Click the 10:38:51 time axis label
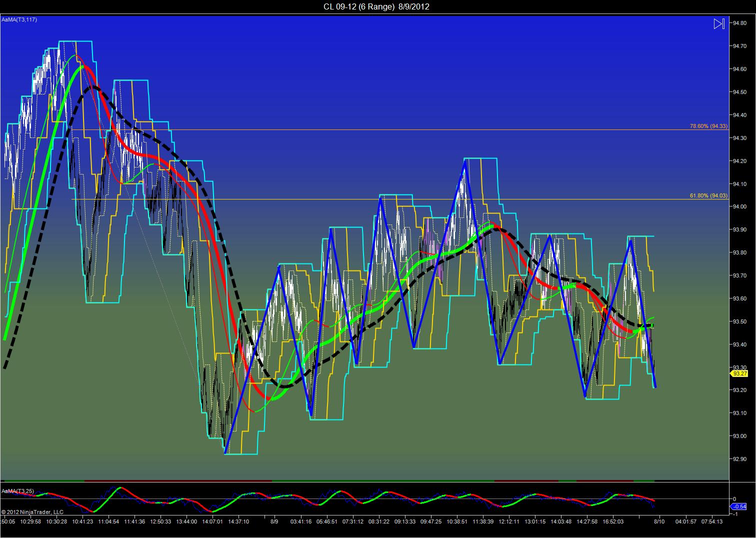The image size is (756, 538). [457, 521]
